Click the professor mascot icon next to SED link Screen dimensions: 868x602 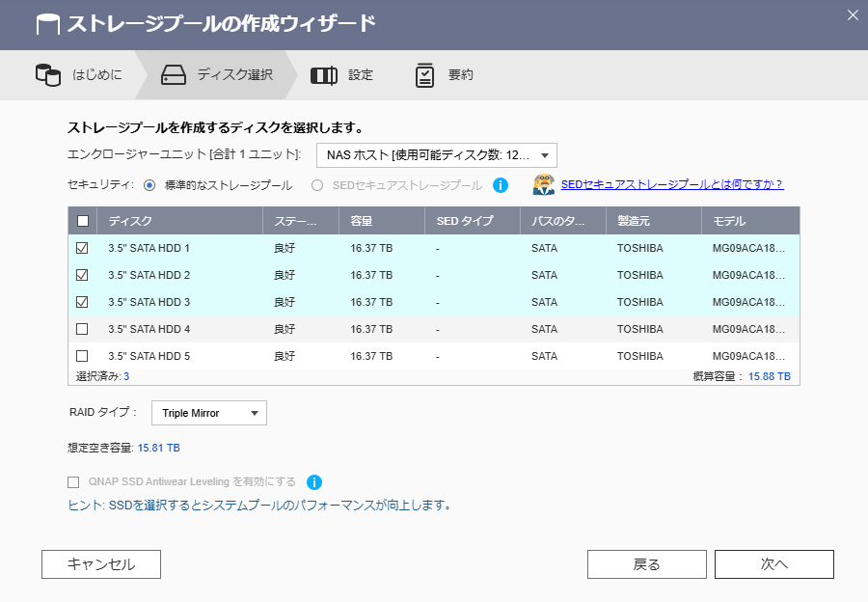544,184
